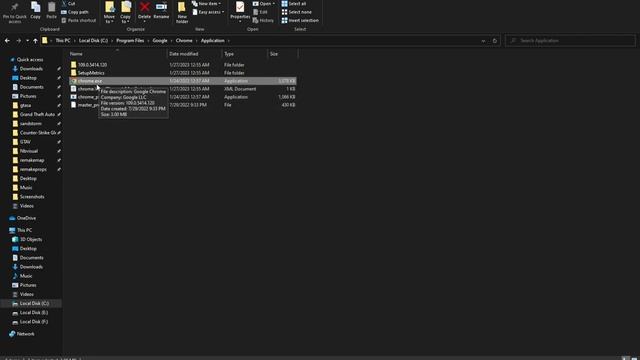The height and width of the screenshot is (360, 640).
Task: Click Select none in the ribbon
Action: point(296,12)
